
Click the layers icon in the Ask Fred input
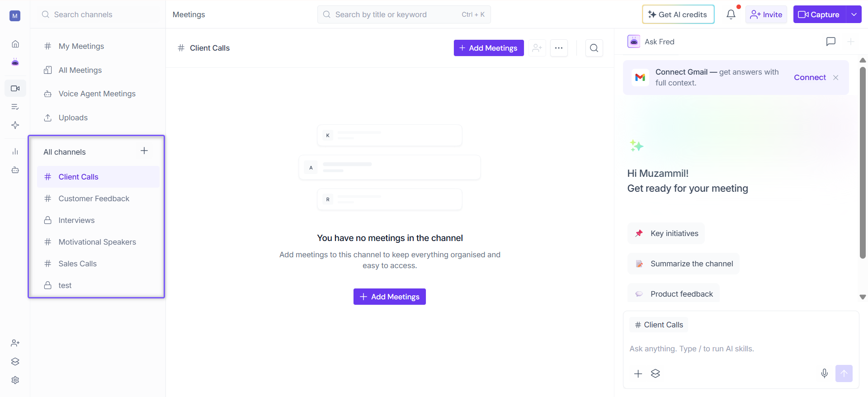click(656, 373)
